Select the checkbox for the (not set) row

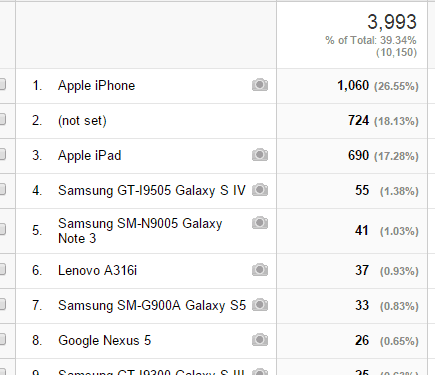2,119
